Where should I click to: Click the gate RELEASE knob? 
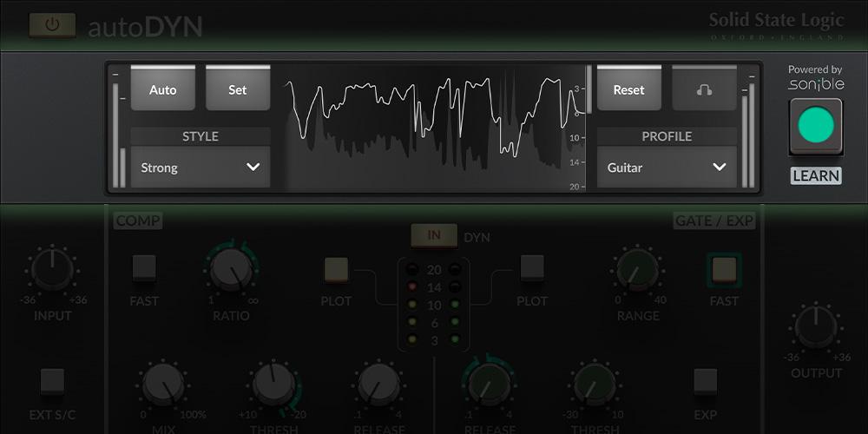point(490,385)
